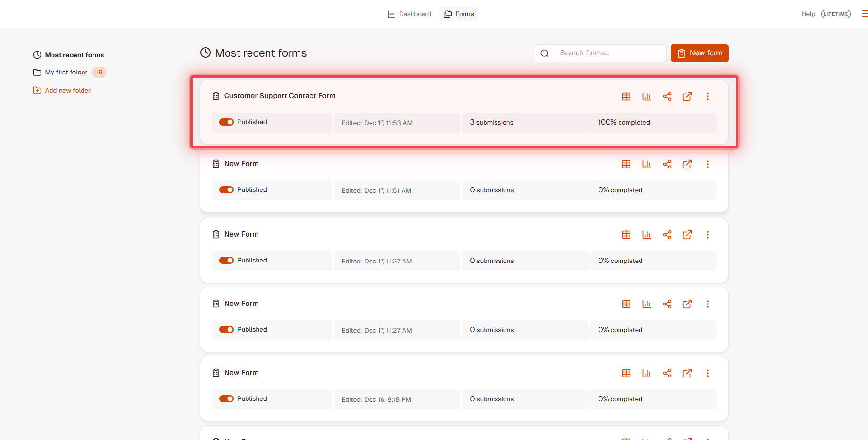
Task: Select Most recent forms in sidebar
Action: (x=69, y=55)
